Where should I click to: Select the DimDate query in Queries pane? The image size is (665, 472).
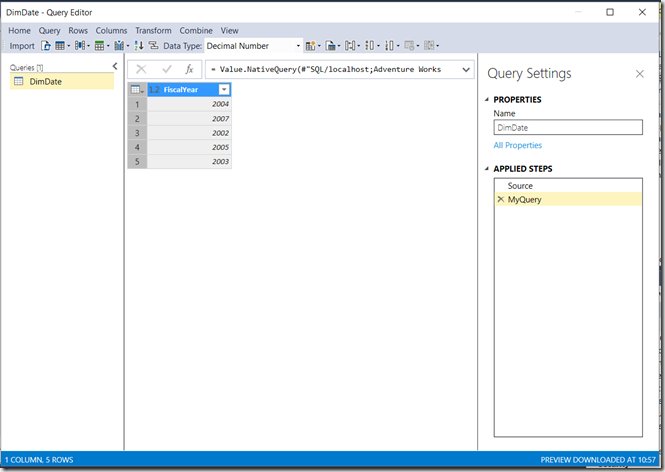click(62, 81)
